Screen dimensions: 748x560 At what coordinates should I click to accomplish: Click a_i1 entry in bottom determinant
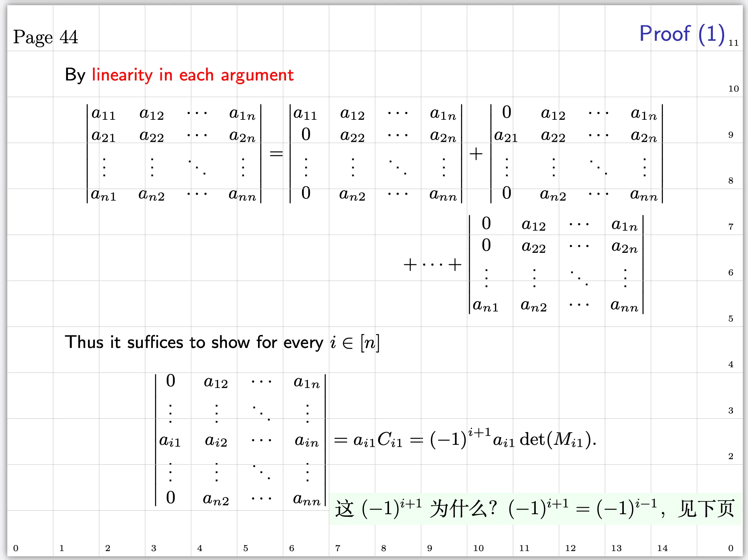click(x=170, y=441)
